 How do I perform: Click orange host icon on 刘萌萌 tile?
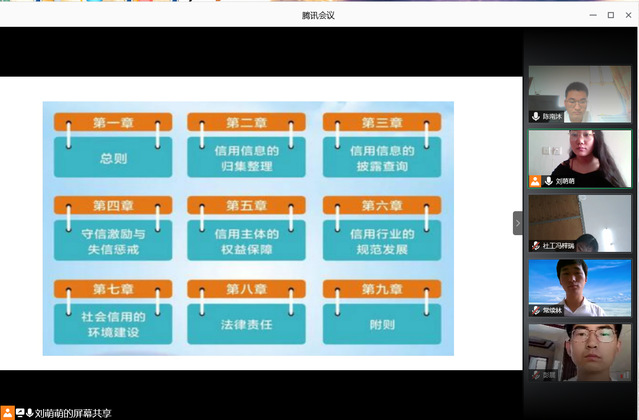[535, 181]
